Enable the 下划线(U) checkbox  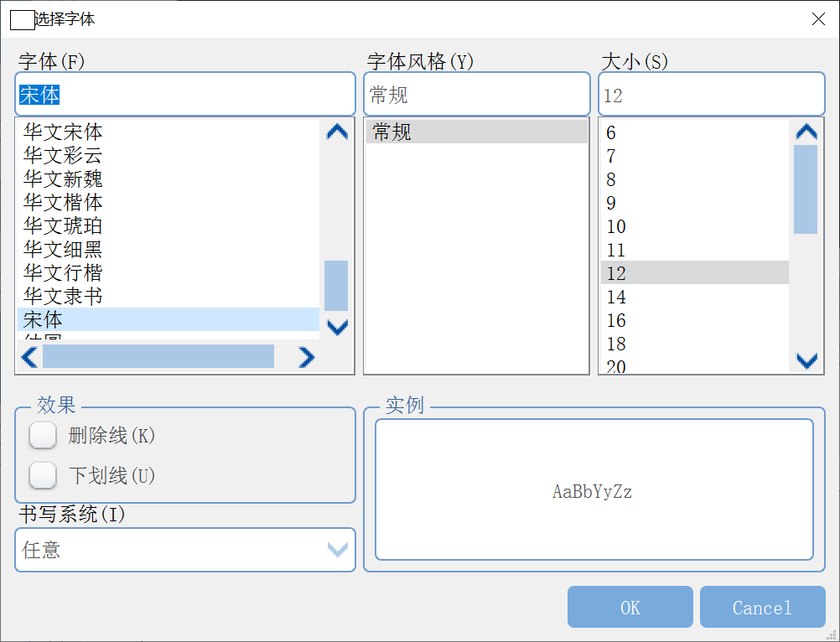43,475
